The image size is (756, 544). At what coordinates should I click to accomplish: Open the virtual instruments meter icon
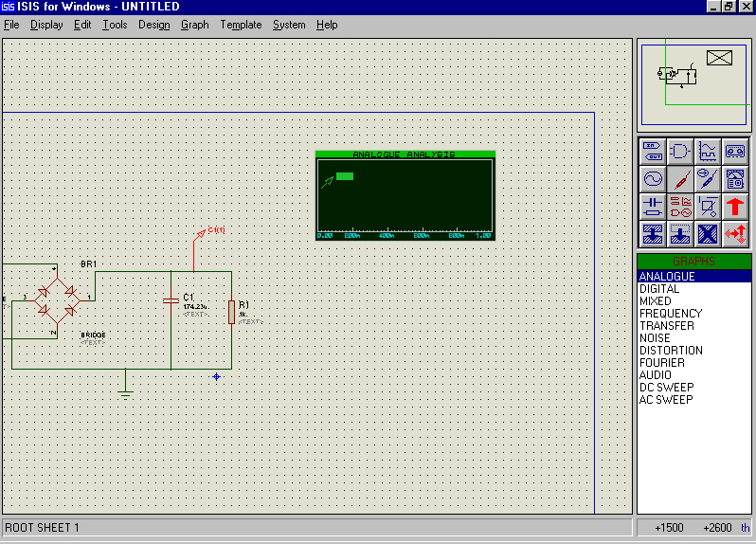735,178
